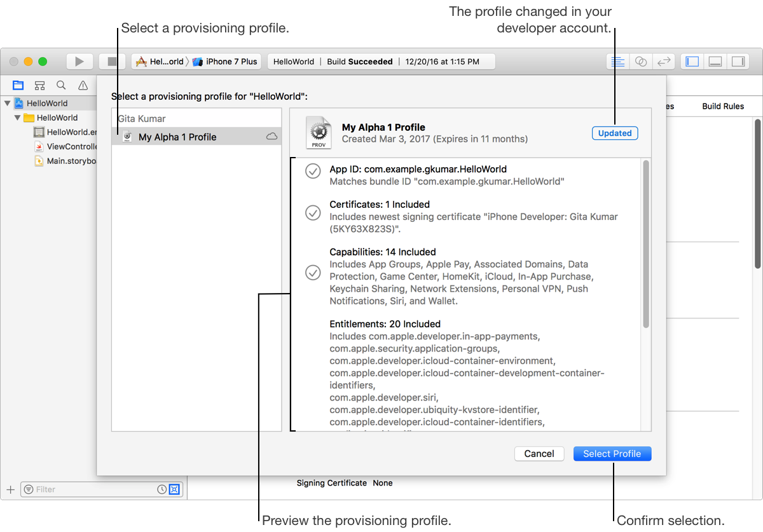Click the main editor scrollbar at right
This screenshot has width=763, height=532.
(x=758, y=194)
